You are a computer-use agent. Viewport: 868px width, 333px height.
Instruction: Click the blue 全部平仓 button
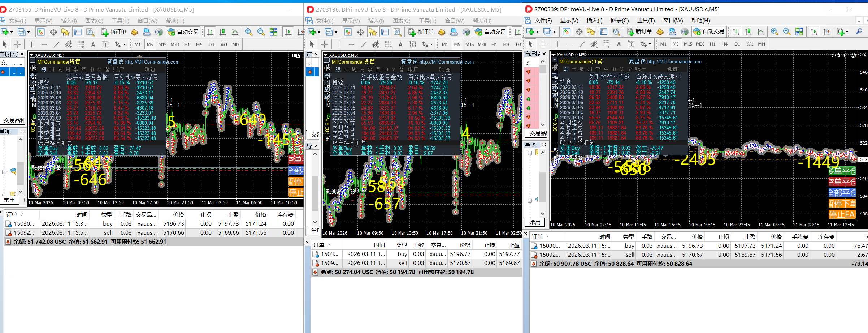(842, 193)
